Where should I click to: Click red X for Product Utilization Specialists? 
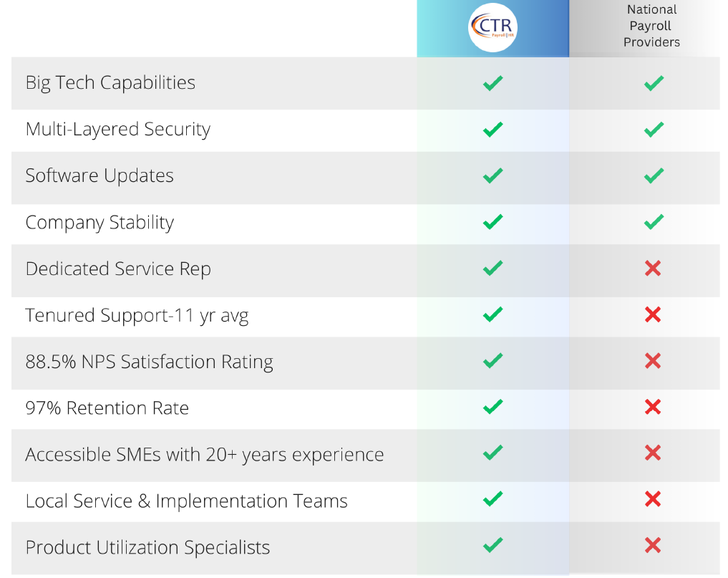pos(653,546)
